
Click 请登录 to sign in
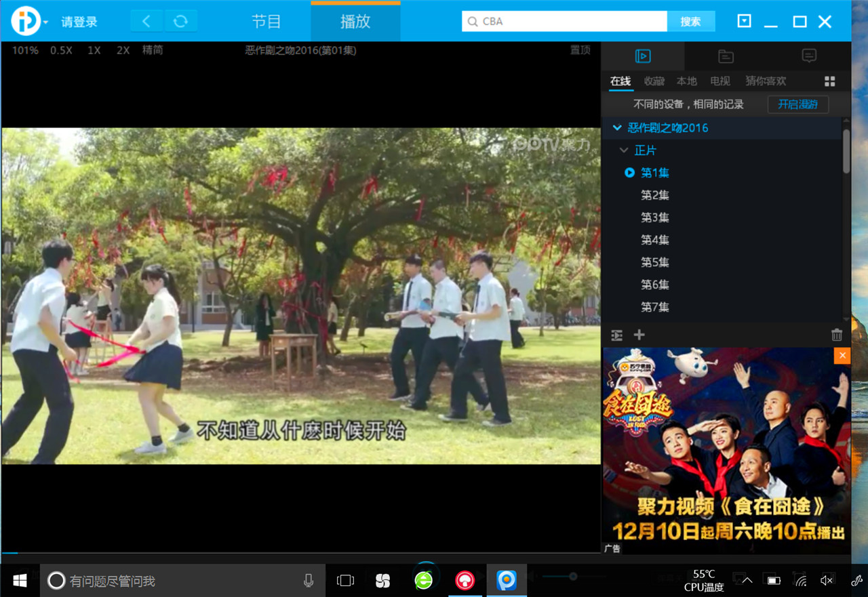79,22
